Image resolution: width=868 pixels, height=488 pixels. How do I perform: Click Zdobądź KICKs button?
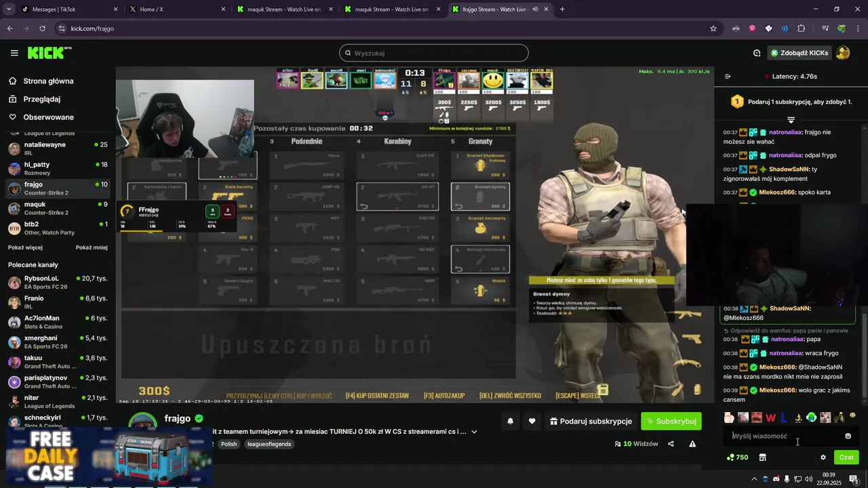click(x=800, y=53)
